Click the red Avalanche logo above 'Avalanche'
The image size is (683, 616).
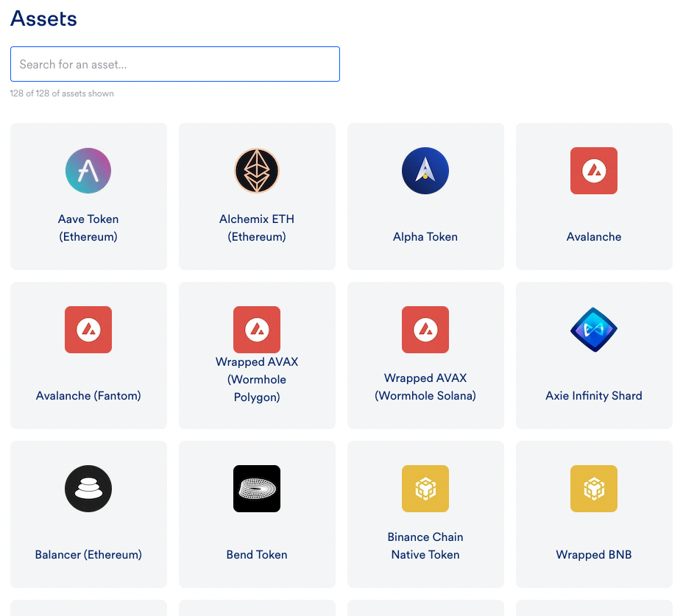(x=594, y=171)
